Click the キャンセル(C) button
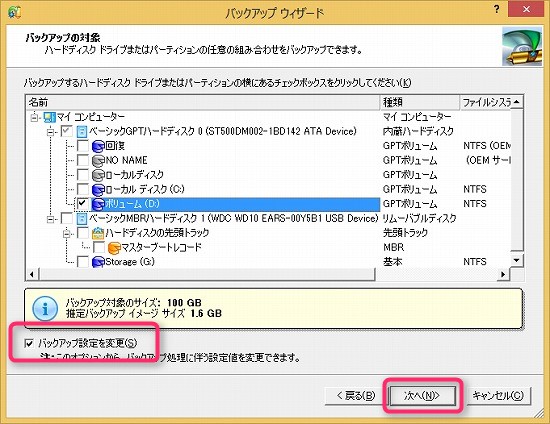Image resolution: width=550 pixels, height=424 pixels. pyautogui.click(x=498, y=396)
